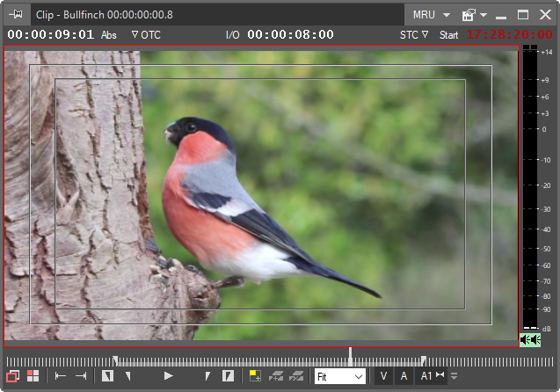
Task: Click the four-square multi-view icon
Action: coord(33,376)
